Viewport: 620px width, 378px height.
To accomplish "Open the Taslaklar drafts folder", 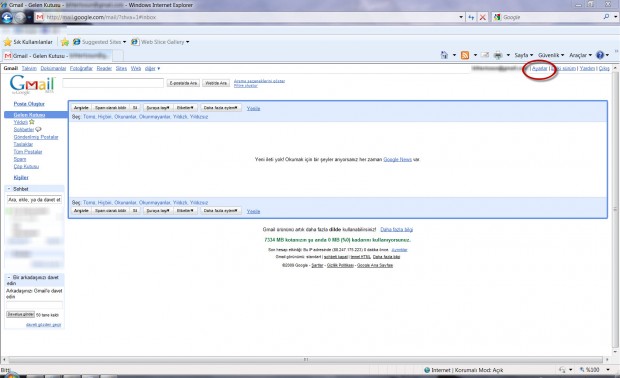I will [23, 144].
